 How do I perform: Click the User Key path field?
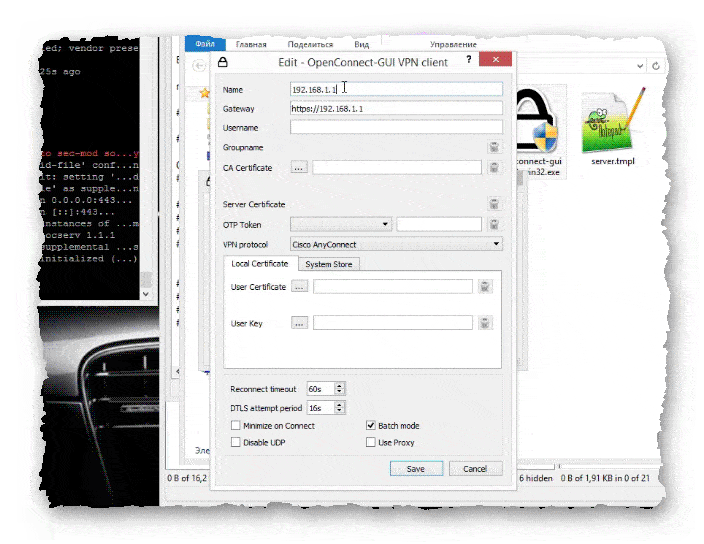click(x=393, y=323)
